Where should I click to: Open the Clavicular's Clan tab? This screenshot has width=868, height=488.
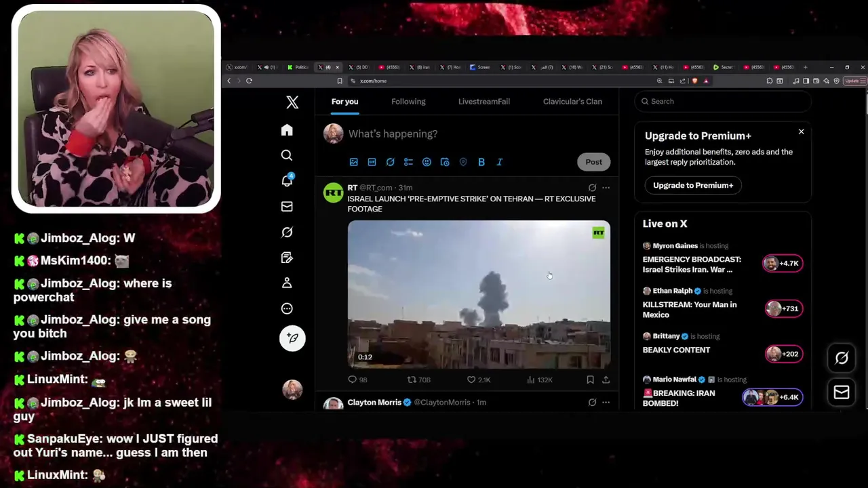pos(572,102)
